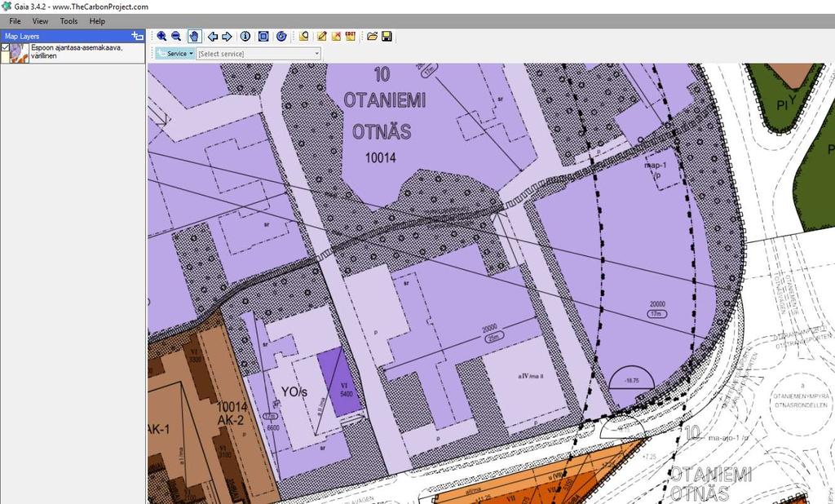
Task: Select the Zoom In tool
Action: click(x=161, y=36)
